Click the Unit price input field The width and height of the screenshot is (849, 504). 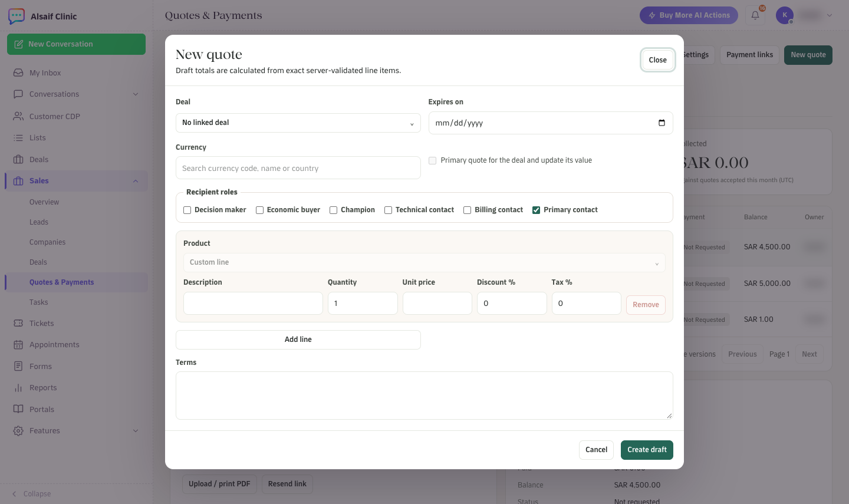[437, 304]
